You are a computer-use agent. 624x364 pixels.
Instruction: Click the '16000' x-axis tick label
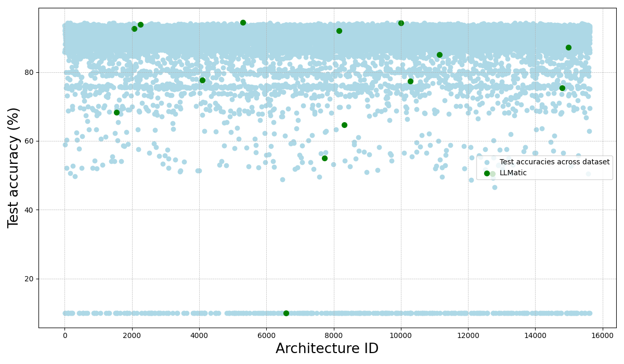[x=602, y=336]
